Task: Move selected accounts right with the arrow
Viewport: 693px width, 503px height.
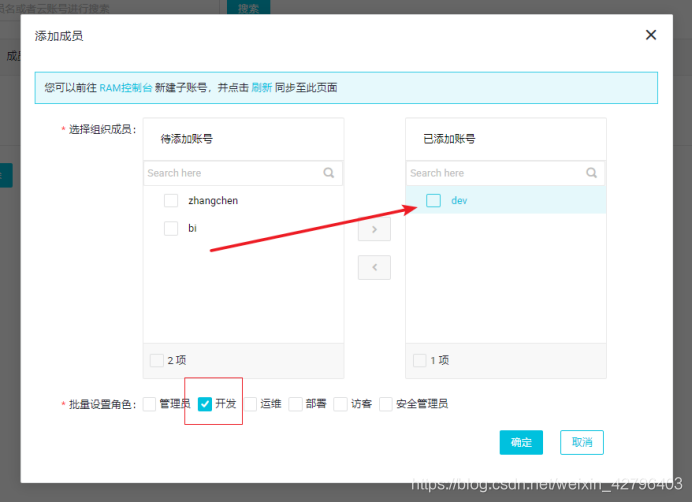Action: tap(374, 229)
